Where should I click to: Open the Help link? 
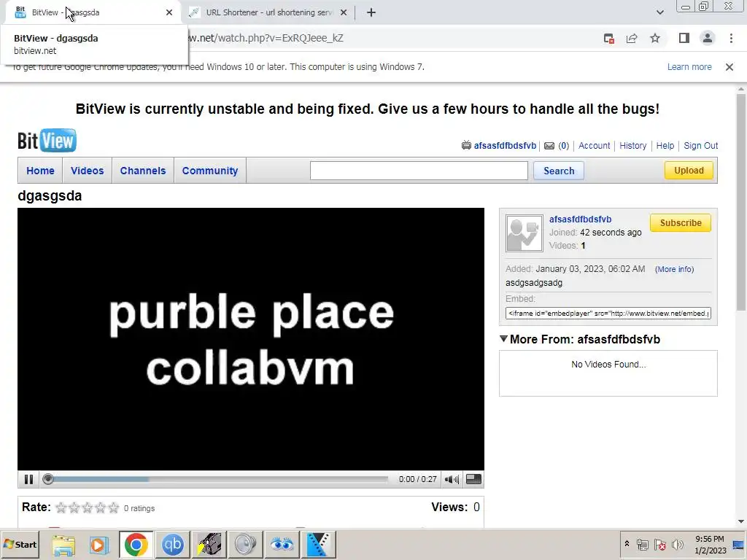coord(665,146)
